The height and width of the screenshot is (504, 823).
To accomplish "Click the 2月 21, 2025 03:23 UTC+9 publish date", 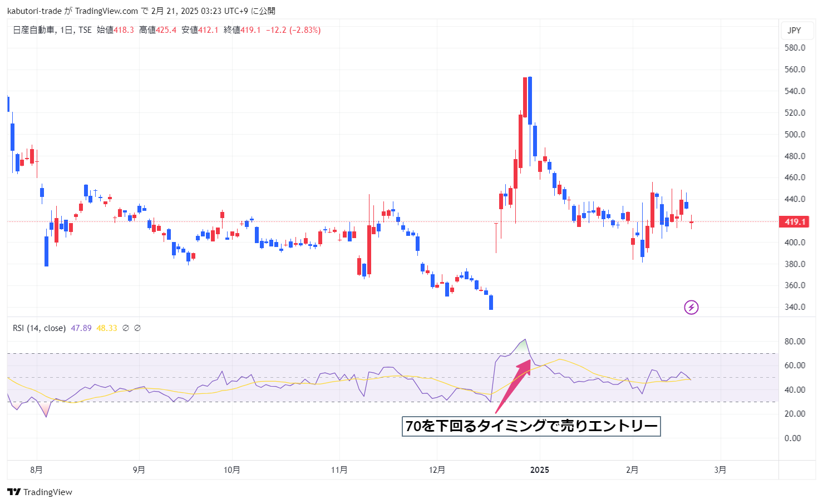I will pyautogui.click(x=200, y=11).
